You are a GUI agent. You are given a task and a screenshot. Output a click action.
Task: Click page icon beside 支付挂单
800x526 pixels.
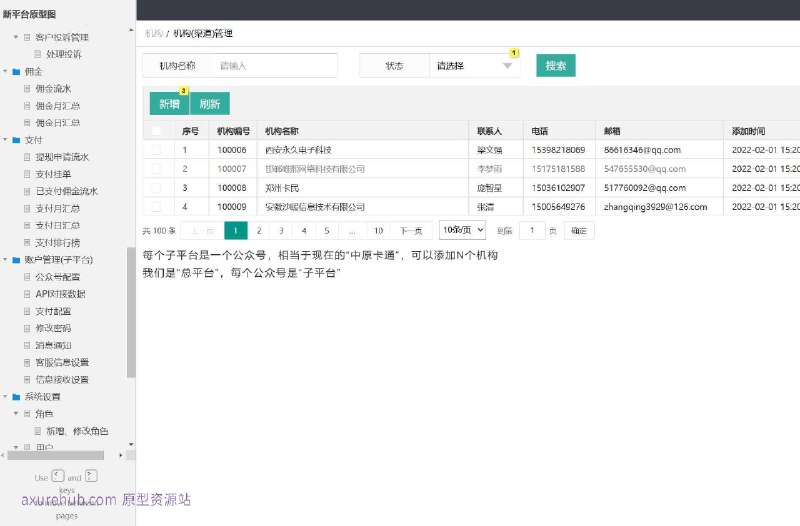pyautogui.click(x=27, y=174)
